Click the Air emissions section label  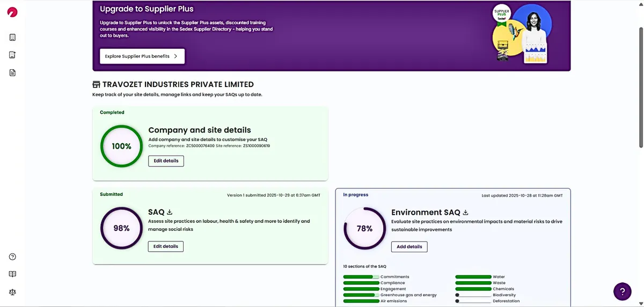pyautogui.click(x=393, y=301)
